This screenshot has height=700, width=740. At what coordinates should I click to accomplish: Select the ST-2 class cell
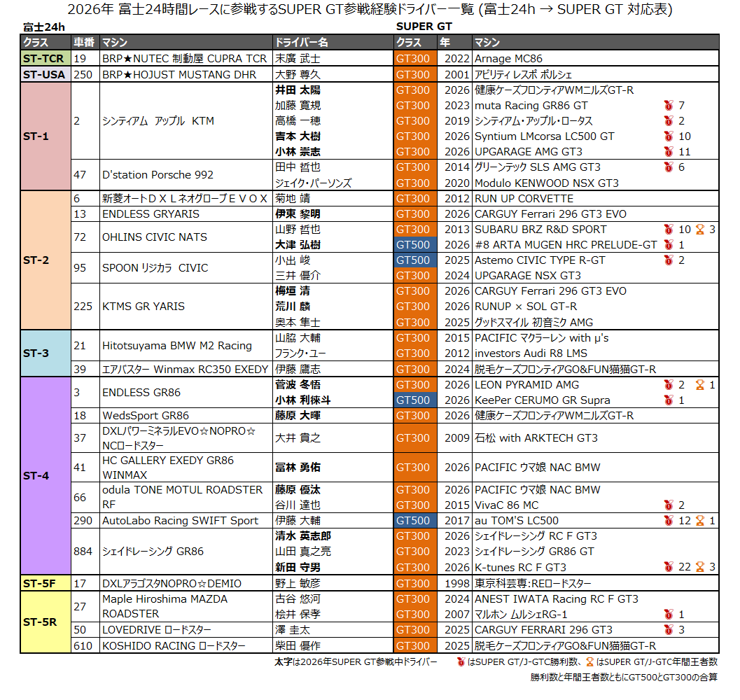[x=46, y=260]
